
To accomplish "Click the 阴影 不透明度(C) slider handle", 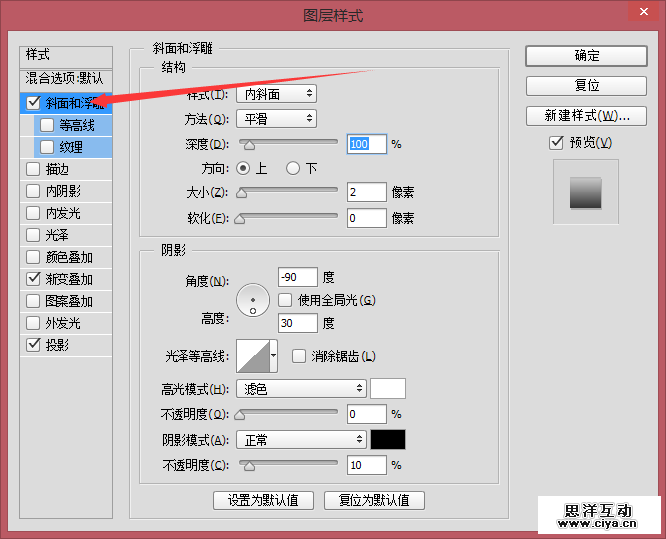I will [x=249, y=466].
